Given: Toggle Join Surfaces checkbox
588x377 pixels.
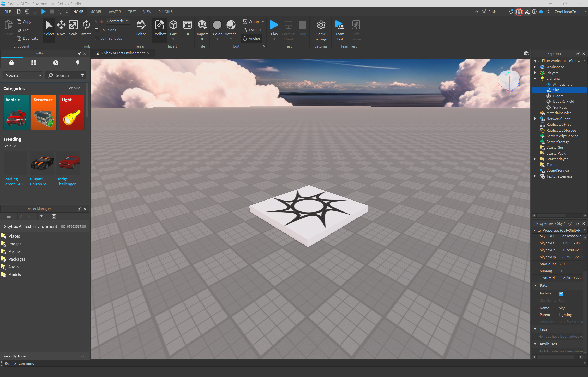Looking at the screenshot, I should click(97, 38).
